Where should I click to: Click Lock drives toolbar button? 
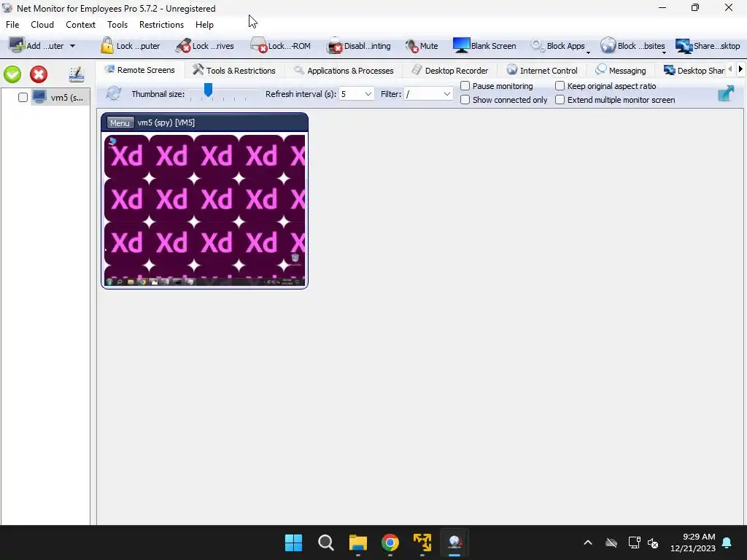[204, 46]
